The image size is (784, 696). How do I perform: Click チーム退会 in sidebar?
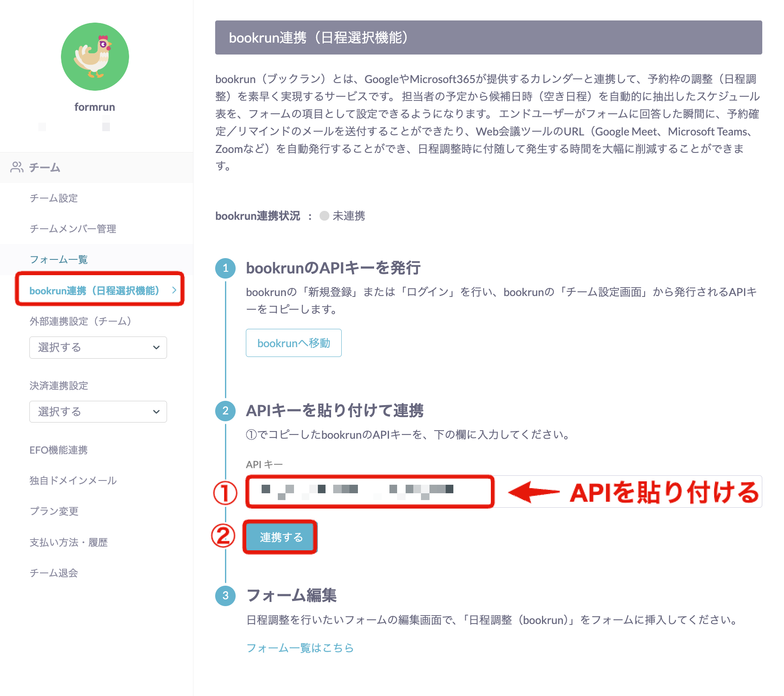tap(54, 573)
